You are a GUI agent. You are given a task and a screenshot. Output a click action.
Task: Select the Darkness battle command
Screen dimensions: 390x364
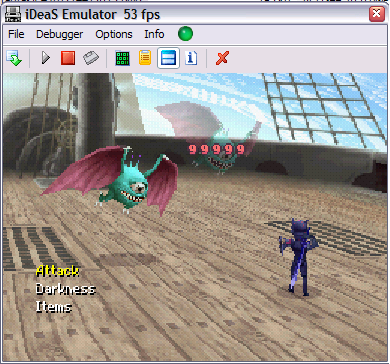pyautogui.click(x=65, y=289)
